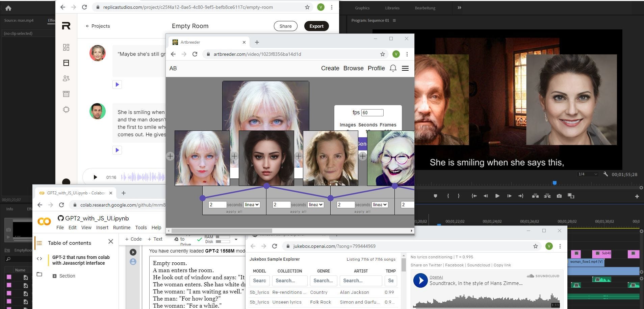
Task: Select the Add Marker icon in Program monitor
Action: pyautogui.click(x=435, y=196)
